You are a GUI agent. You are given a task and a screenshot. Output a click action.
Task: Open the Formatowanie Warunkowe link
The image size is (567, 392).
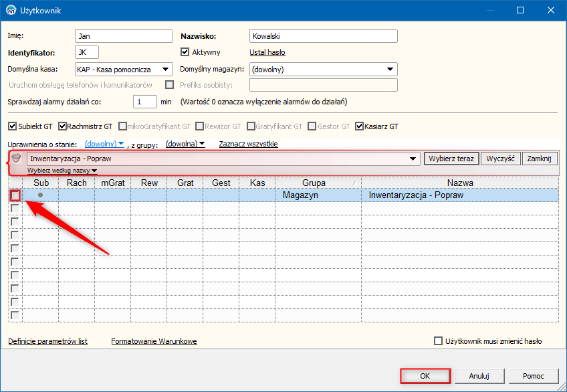154,341
